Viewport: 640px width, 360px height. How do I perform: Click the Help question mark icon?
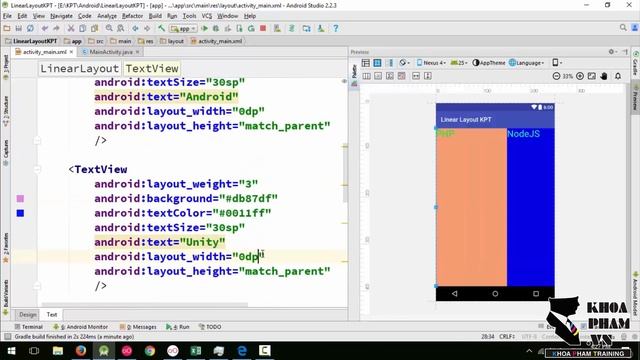pyautogui.click(x=336, y=29)
